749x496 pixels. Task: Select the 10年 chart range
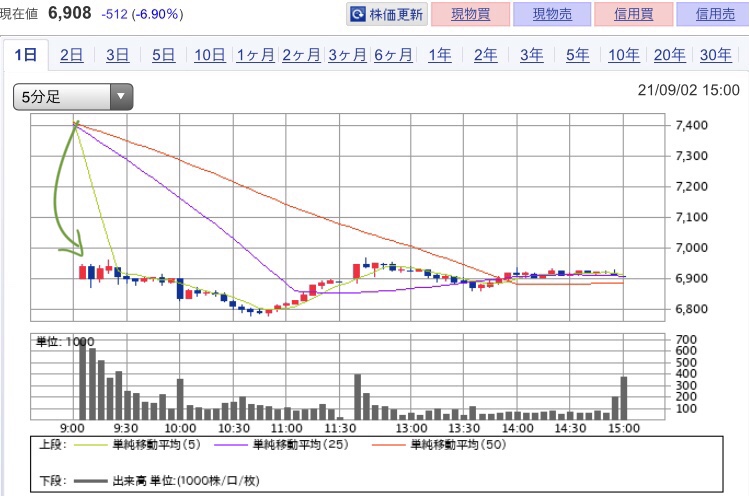[623, 55]
